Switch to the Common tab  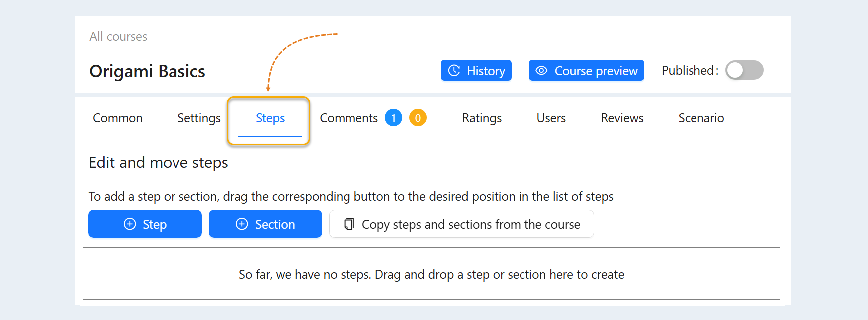pyautogui.click(x=118, y=118)
